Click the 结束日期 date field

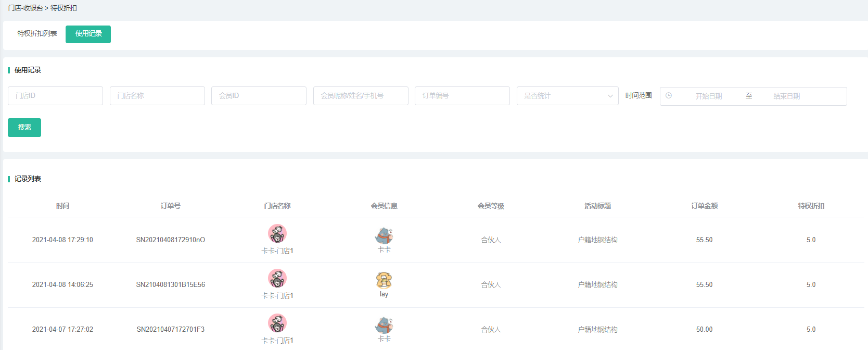click(787, 96)
